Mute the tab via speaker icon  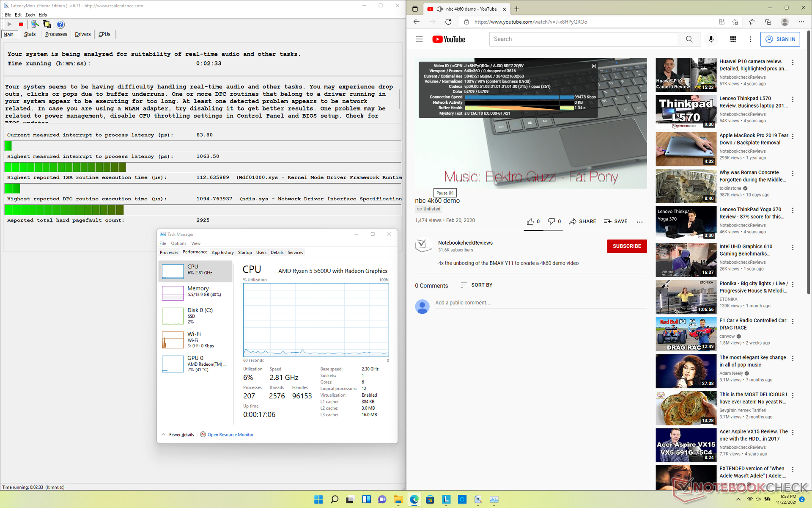tap(439, 9)
